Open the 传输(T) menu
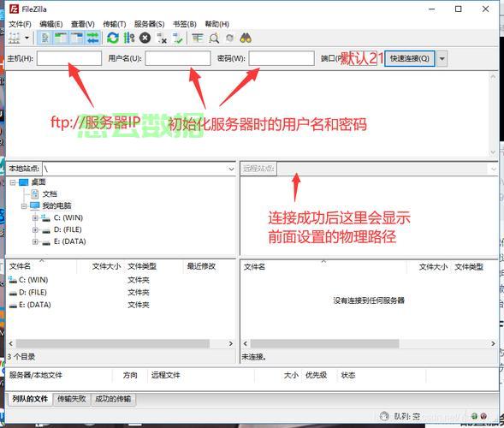 point(115,24)
